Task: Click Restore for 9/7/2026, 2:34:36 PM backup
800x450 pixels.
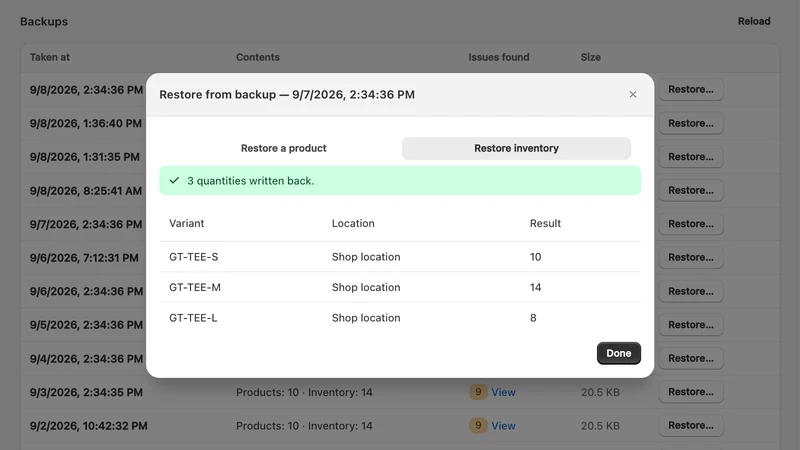Action: 691,224
